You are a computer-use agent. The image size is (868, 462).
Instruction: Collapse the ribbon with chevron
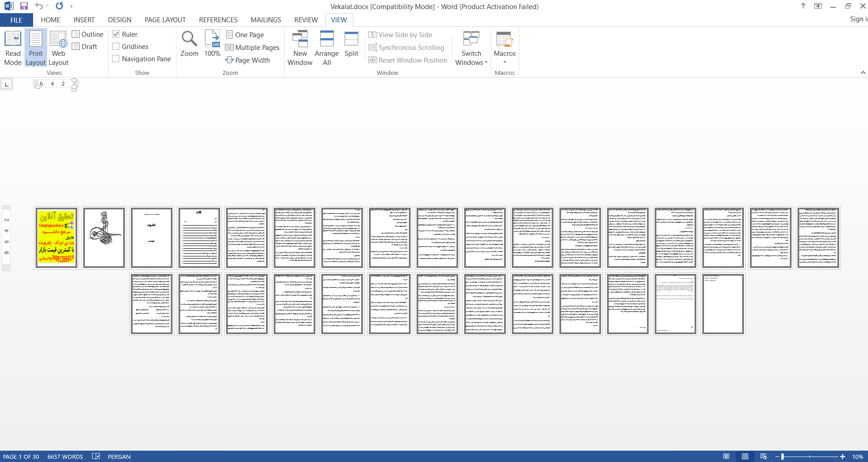click(x=863, y=73)
